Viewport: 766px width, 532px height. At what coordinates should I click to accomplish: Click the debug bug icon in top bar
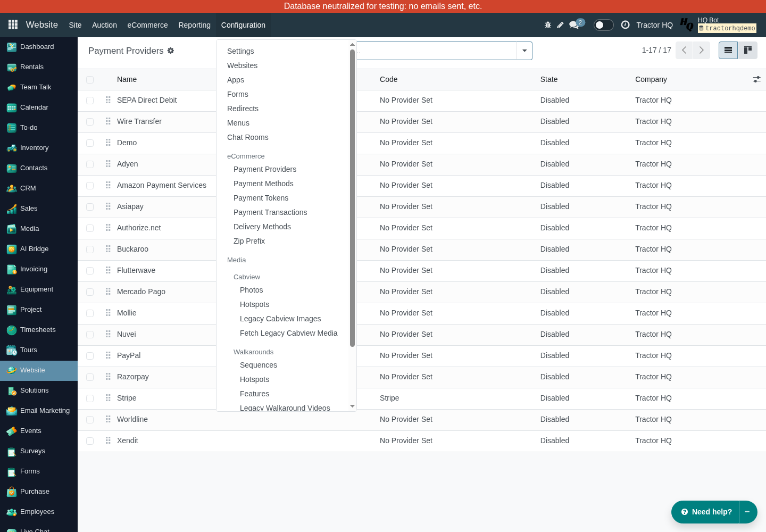(x=548, y=25)
